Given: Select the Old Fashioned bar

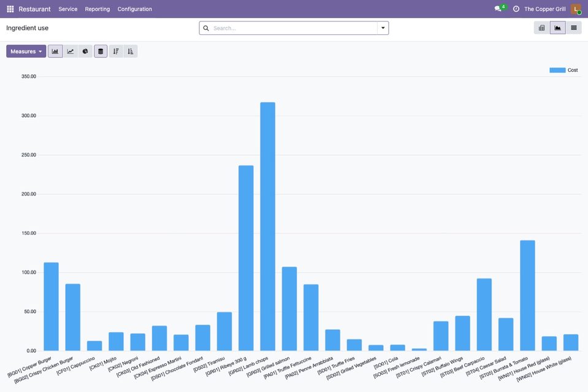Looking at the screenshot, I should (159, 339).
